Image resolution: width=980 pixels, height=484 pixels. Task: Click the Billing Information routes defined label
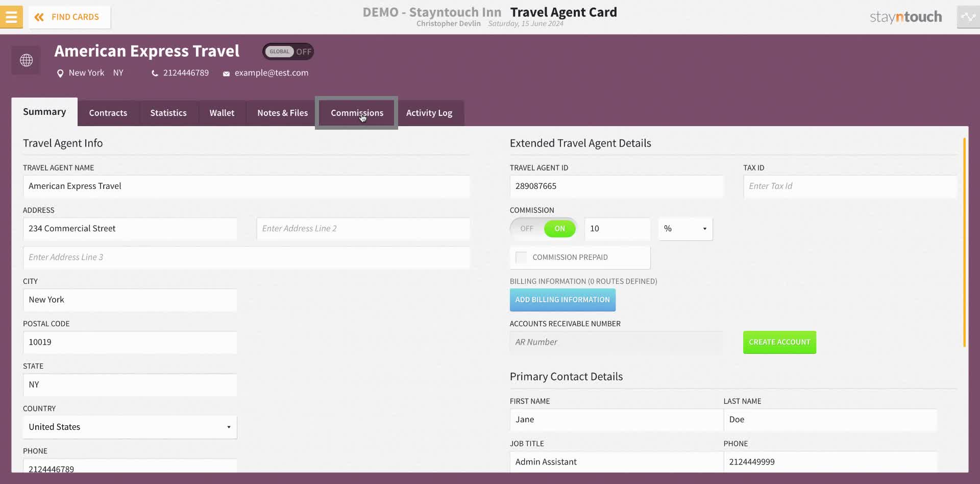(583, 281)
